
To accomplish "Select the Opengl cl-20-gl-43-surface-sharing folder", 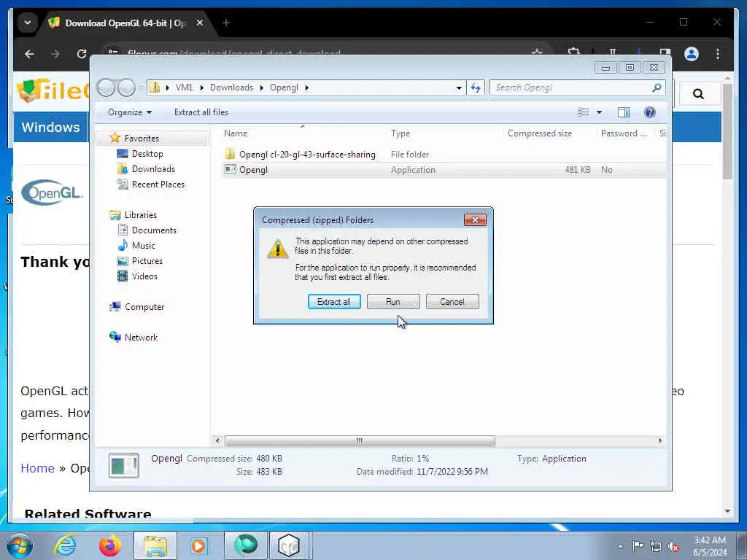I will (307, 155).
